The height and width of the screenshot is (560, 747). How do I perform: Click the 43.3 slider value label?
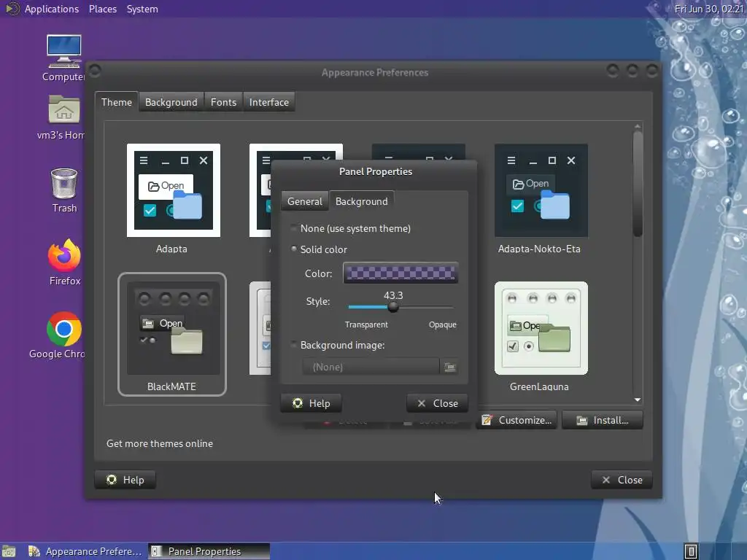393,295
